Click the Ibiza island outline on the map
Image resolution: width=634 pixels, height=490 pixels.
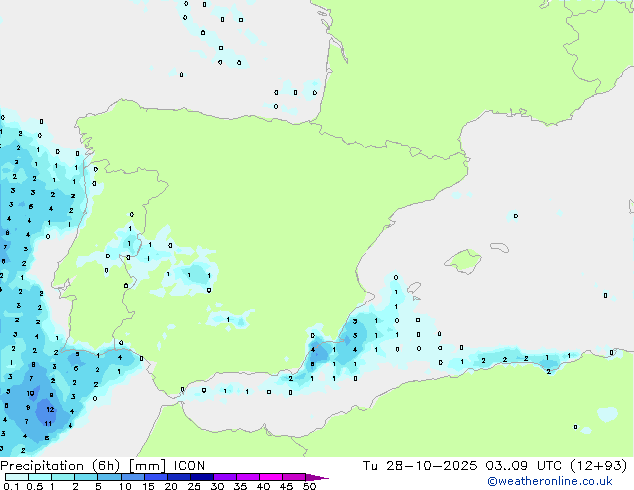point(414,288)
